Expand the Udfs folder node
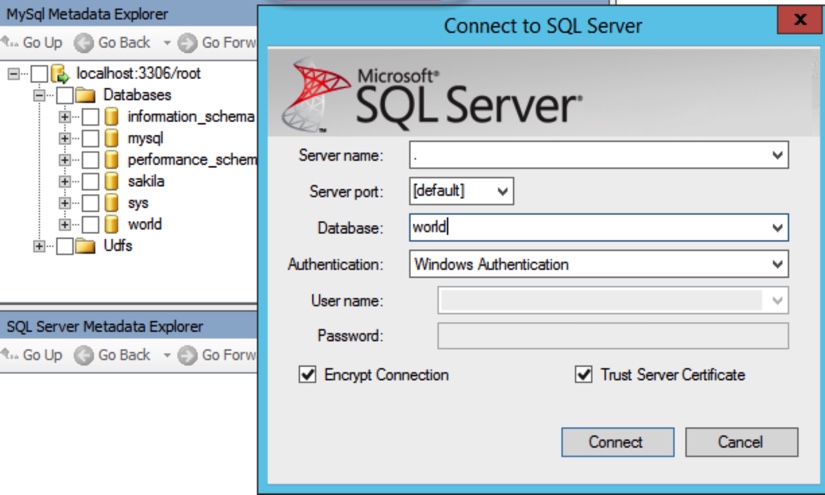The image size is (825, 495). [39, 246]
